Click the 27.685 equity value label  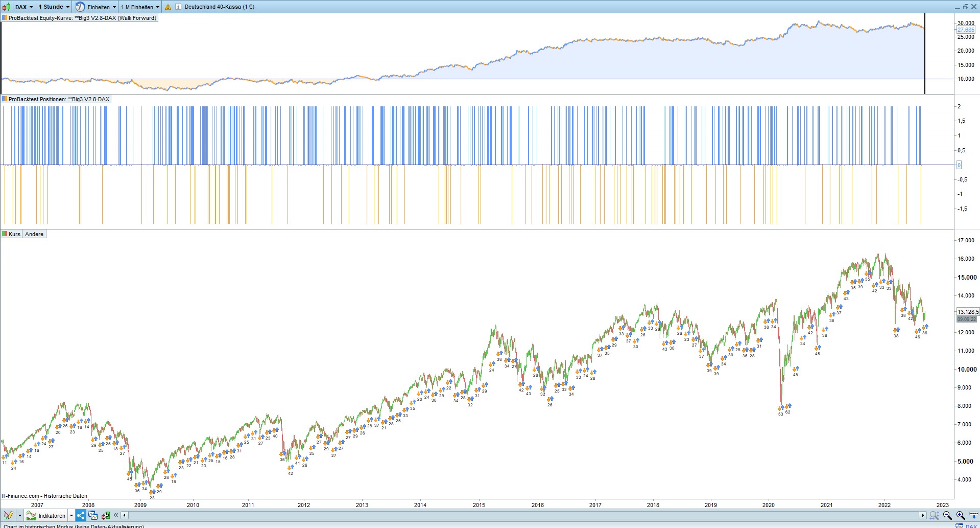pyautogui.click(x=966, y=30)
